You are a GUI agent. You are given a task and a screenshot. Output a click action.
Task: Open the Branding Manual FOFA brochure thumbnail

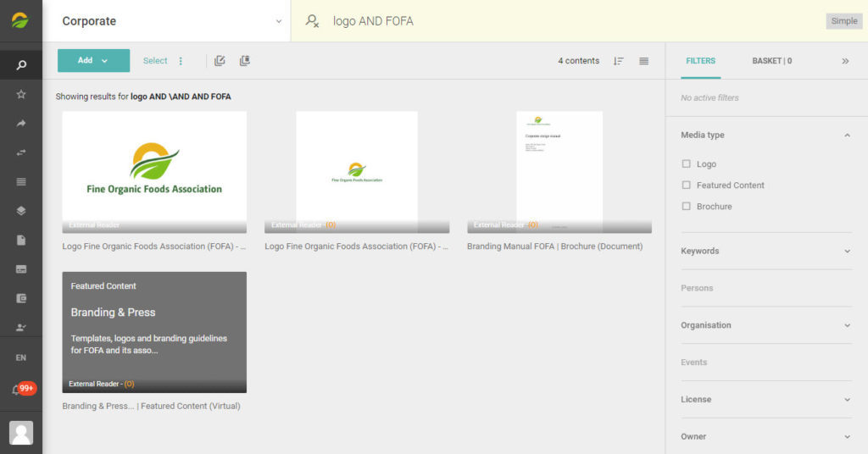click(x=559, y=172)
